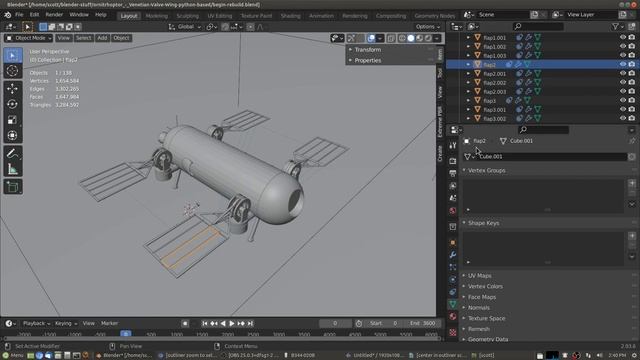Open the Object Mode dropdown
The width and height of the screenshot is (640, 360).
tap(29, 38)
